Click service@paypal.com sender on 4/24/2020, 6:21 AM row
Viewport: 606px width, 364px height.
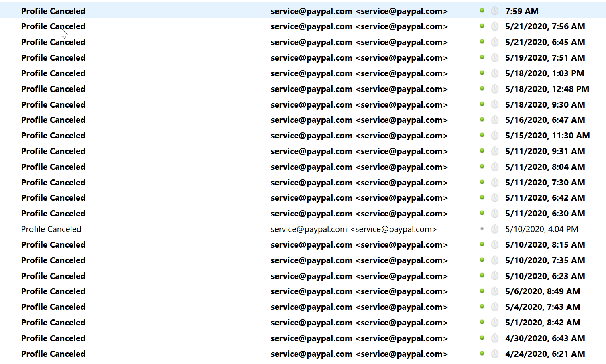359,354
